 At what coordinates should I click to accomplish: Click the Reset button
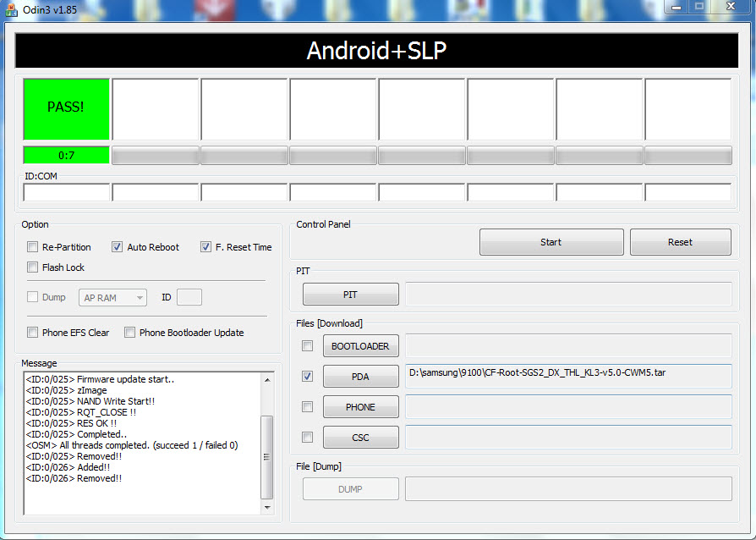pyautogui.click(x=680, y=242)
